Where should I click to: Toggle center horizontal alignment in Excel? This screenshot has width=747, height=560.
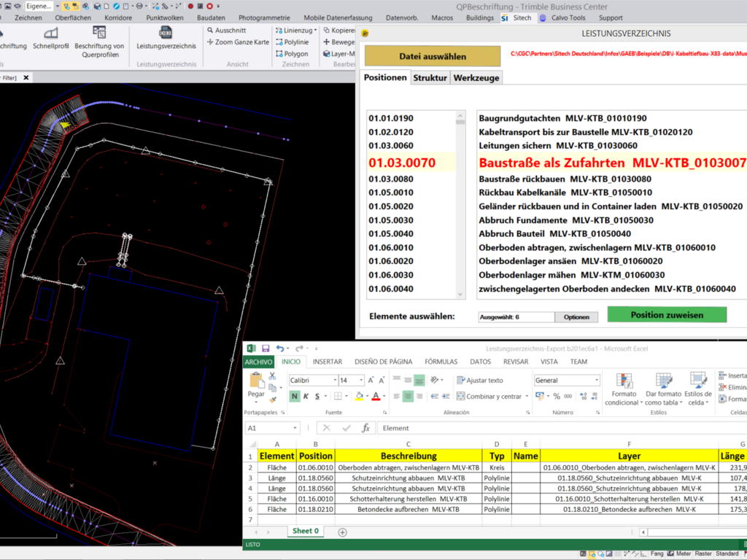pos(408,396)
